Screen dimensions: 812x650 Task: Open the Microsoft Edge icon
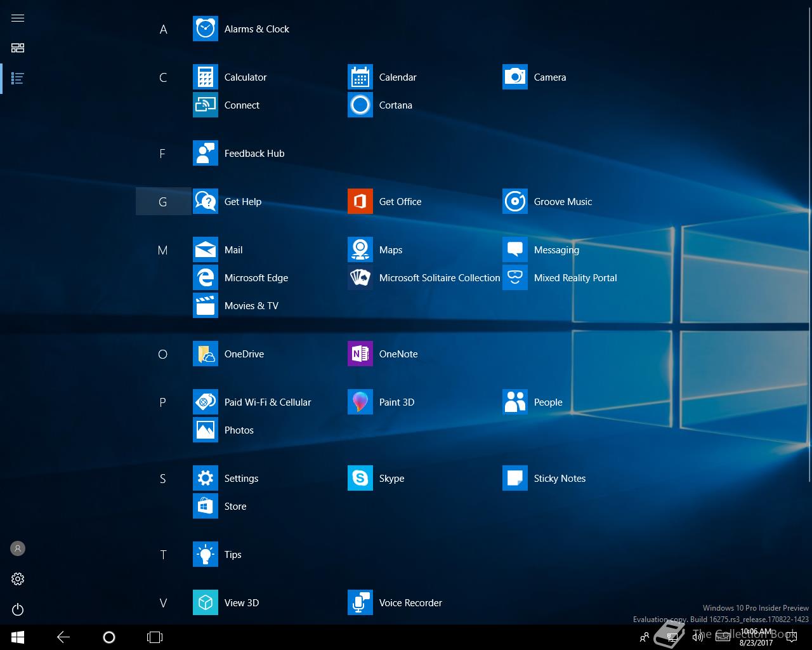(x=205, y=277)
